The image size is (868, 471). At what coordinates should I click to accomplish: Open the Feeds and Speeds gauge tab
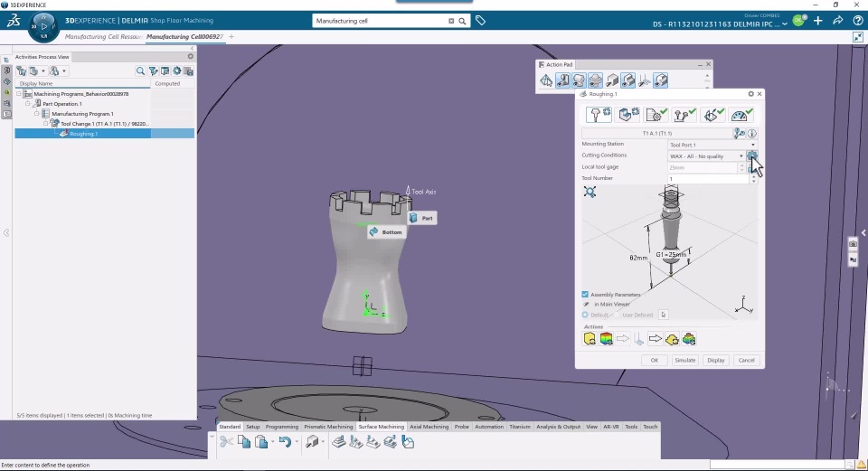[x=741, y=115]
